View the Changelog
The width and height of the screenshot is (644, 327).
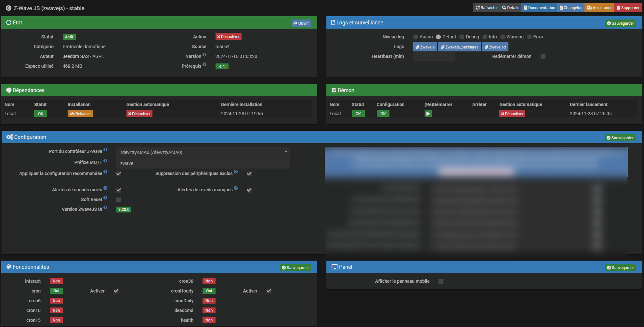(571, 8)
